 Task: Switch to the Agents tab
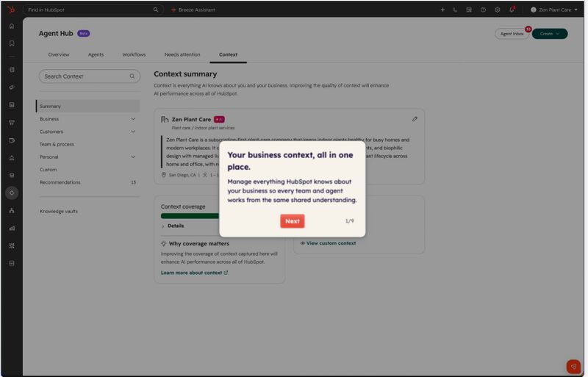click(x=96, y=55)
